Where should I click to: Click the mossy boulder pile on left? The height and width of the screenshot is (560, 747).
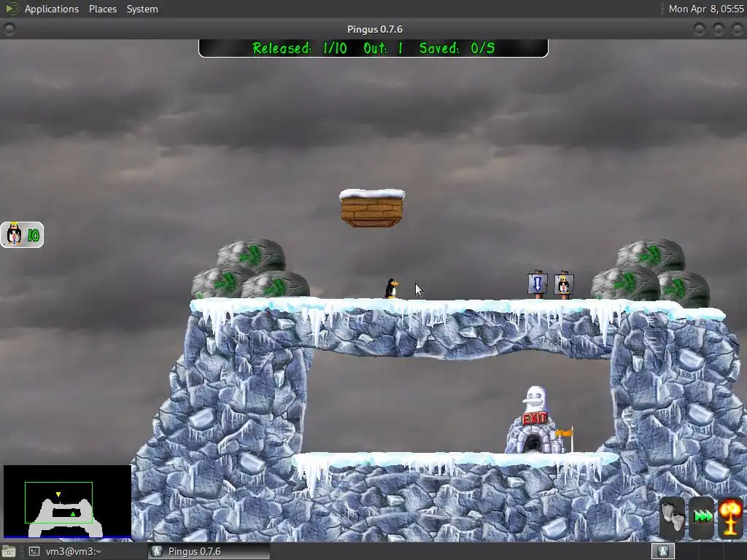click(251, 270)
